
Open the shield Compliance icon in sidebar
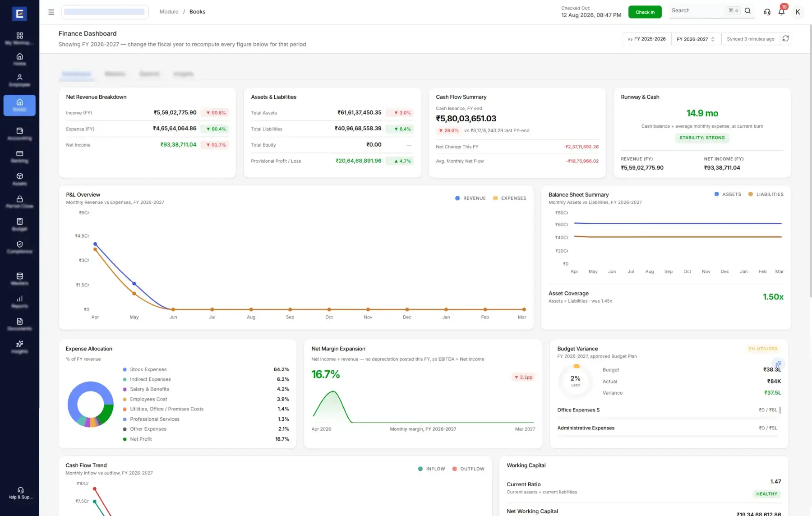(x=19, y=244)
